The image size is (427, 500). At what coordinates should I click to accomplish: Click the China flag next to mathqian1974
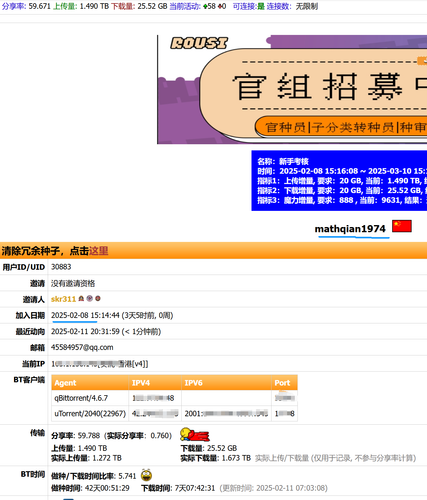coord(402,226)
